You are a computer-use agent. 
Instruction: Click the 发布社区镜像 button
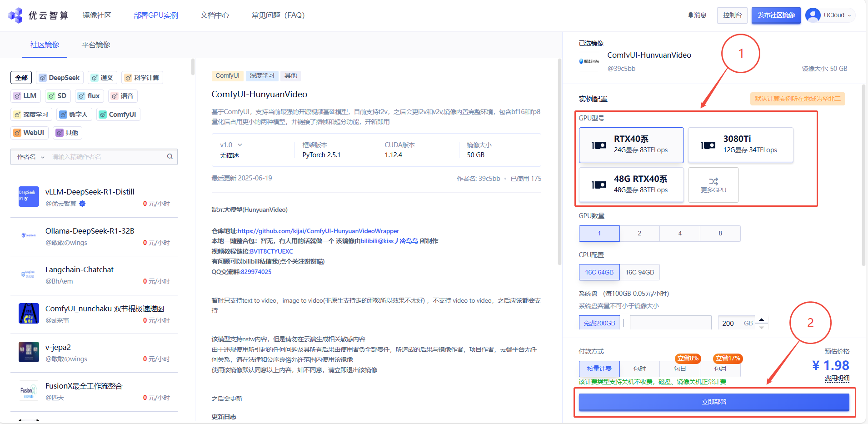tap(776, 15)
